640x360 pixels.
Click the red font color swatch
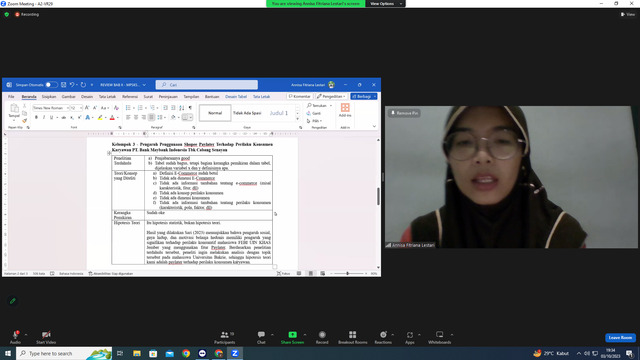pyautogui.click(x=112, y=118)
